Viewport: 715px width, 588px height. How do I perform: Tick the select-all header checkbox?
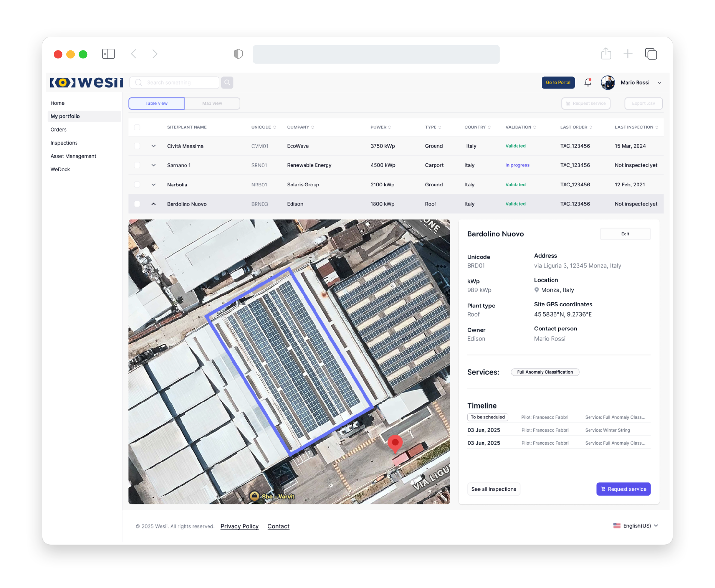pyautogui.click(x=137, y=127)
